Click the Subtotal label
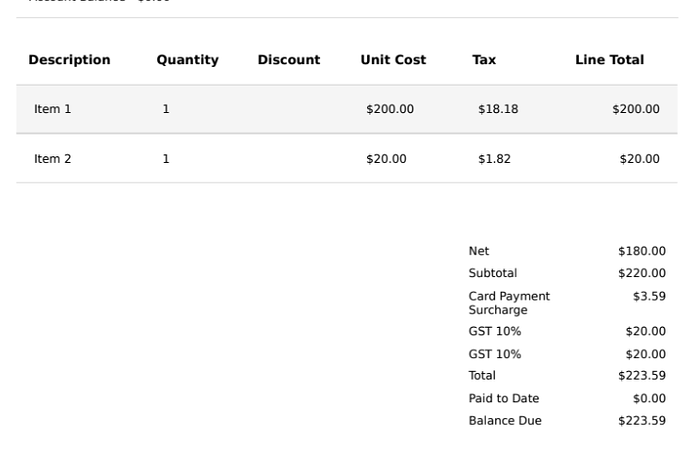Viewport: 690px width, 455px height. pyautogui.click(x=492, y=273)
